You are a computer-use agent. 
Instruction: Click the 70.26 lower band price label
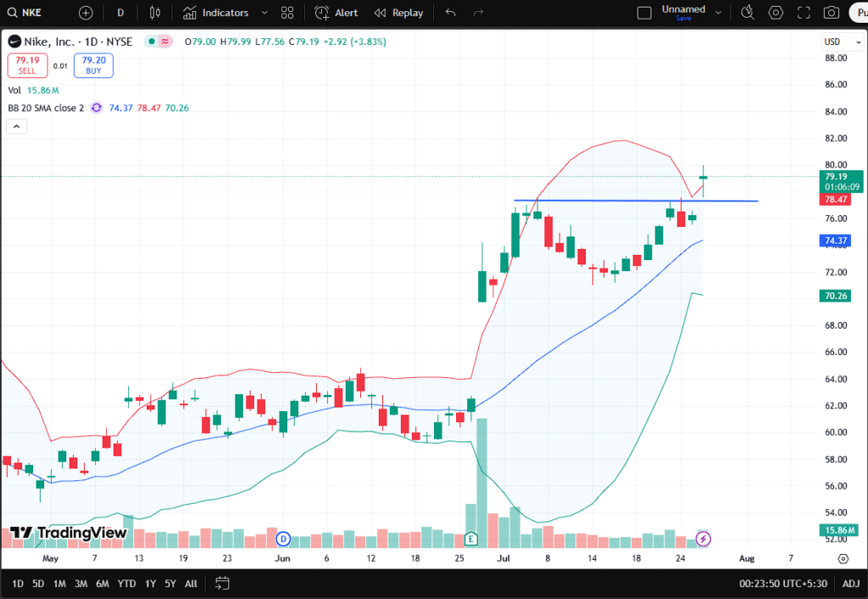[x=835, y=296]
